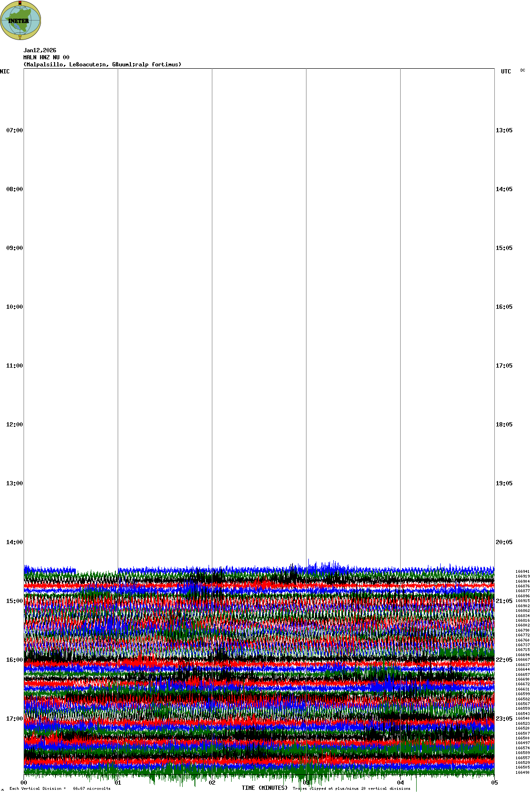Click the UTC time header
The height and width of the screenshot is (795, 532).
tap(506, 72)
